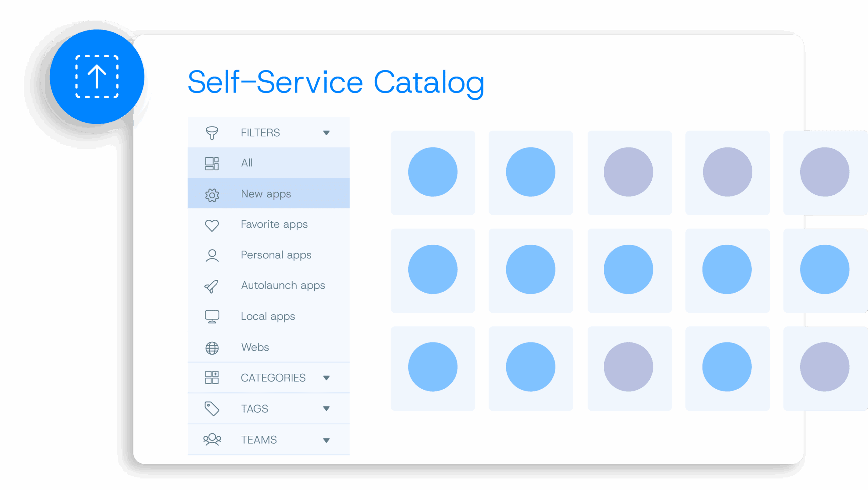Expand the TAGS dropdown arrow

click(326, 409)
